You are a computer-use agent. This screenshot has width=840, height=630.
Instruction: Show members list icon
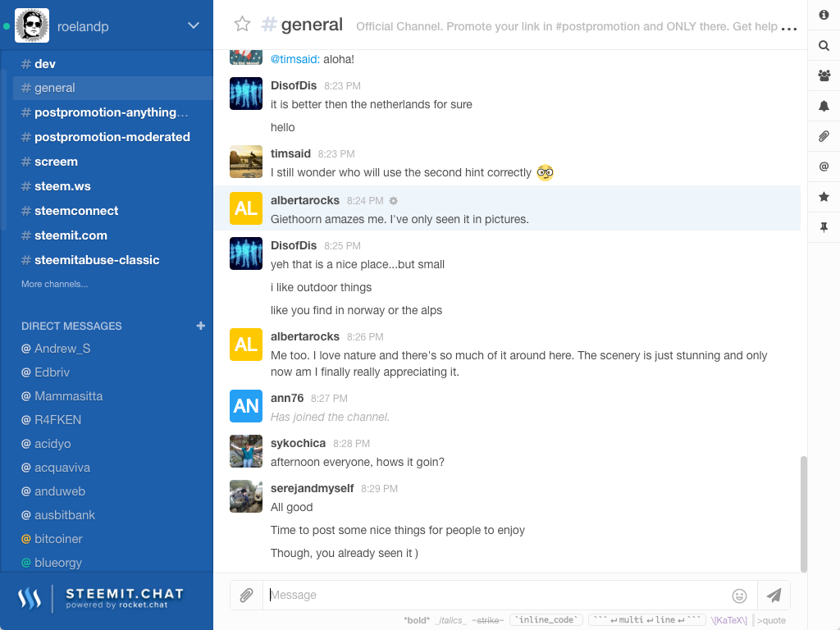point(824,75)
